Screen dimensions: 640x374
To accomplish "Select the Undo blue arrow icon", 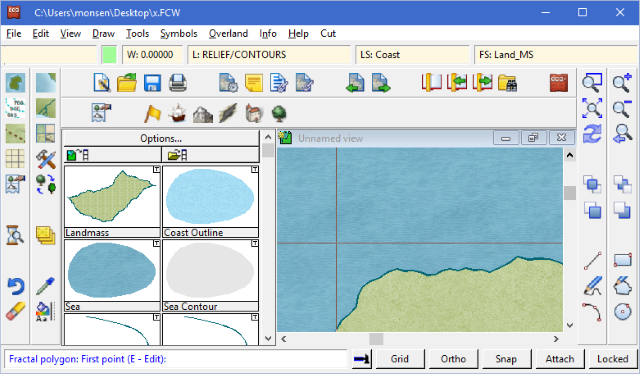I will 16,286.
